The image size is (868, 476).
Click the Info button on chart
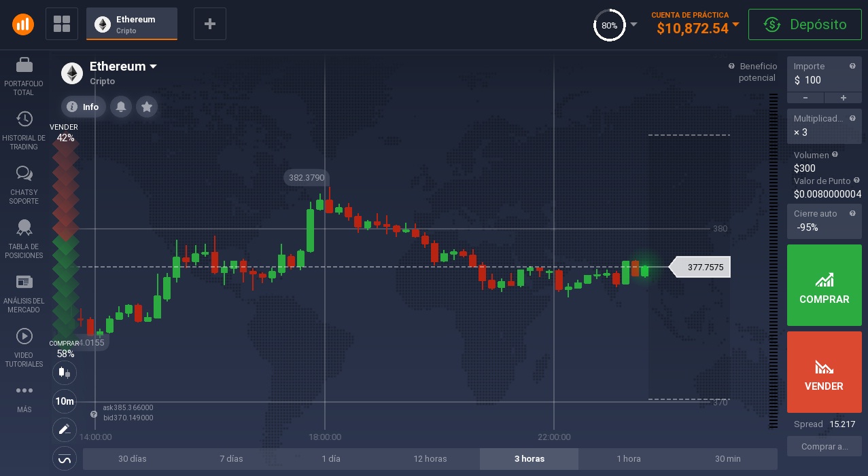[84, 107]
